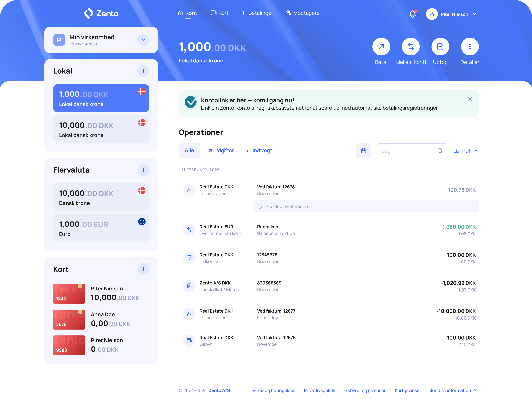Click tax icon for Zento A/S DKK
Viewport: 532px width, 399px height.
(x=189, y=286)
